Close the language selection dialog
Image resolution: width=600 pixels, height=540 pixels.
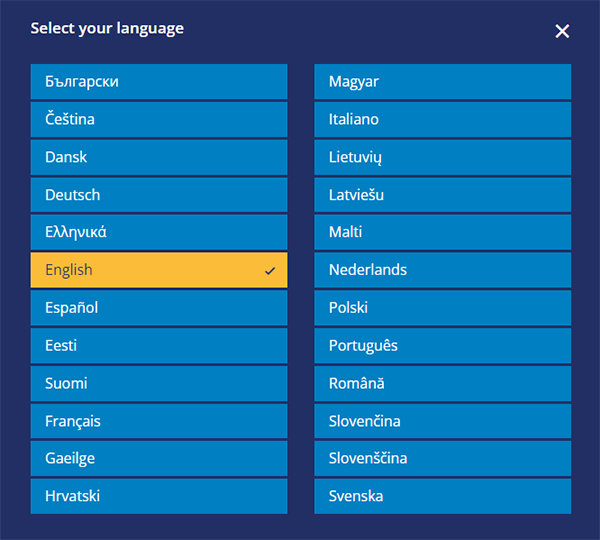(x=562, y=31)
